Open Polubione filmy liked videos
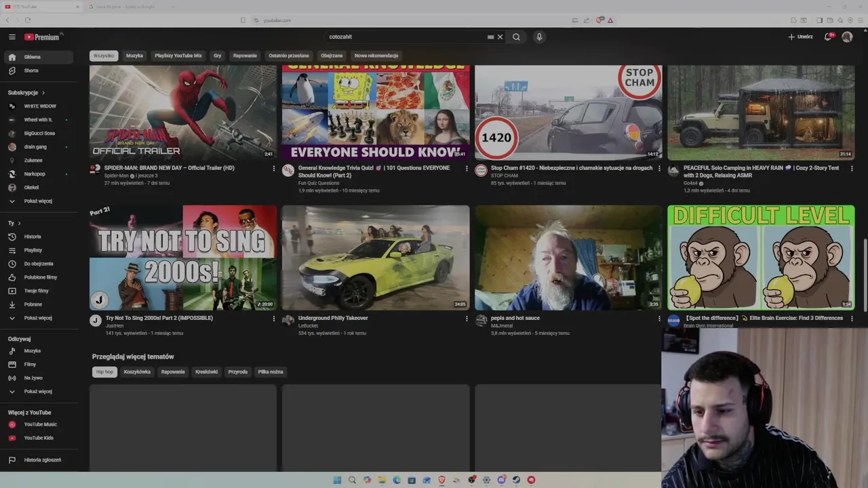This screenshot has height=488, width=868. (38, 277)
